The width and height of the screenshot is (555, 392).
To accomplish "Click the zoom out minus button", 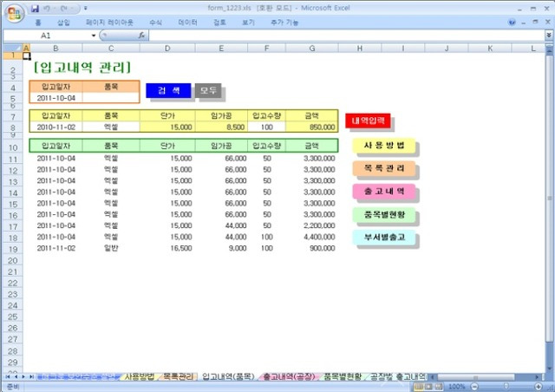I will [x=475, y=387].
